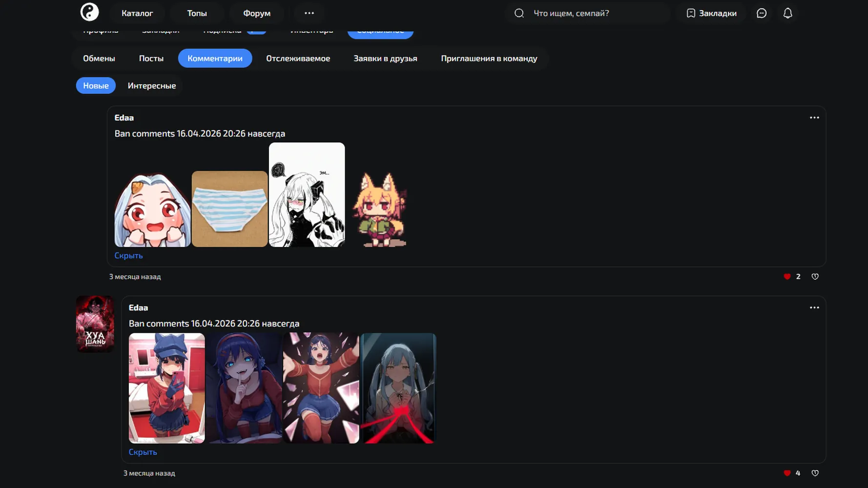Select the Новые filter
Image resolution: width=868 pixels, height=488 pixels.
tap(96, 85)
